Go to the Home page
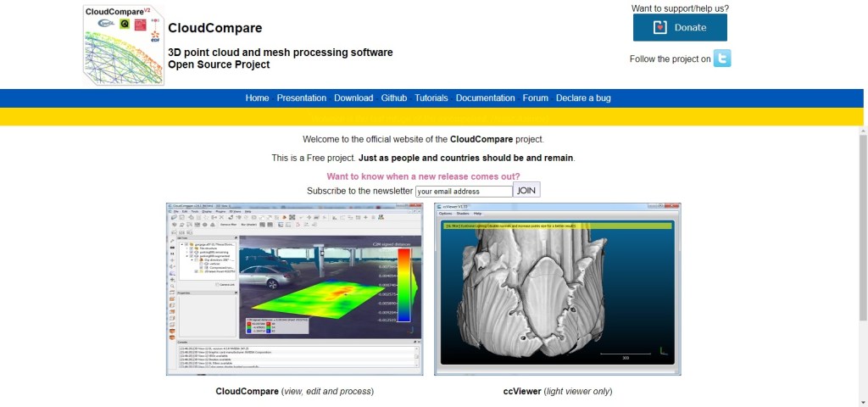The image size is (868, 407). click(257, 98)
